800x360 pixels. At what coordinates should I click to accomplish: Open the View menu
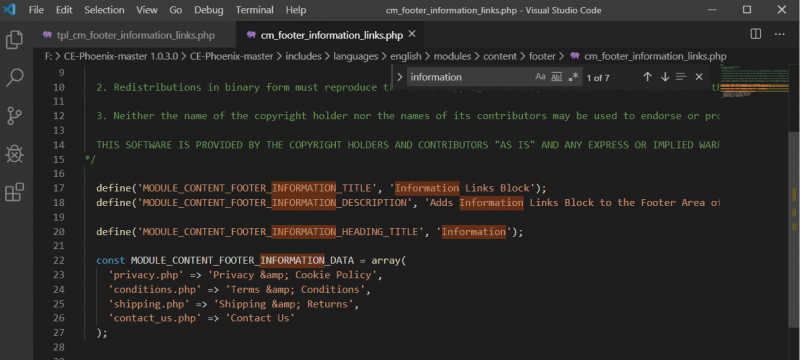pyautogui.click(x=147, y=10)
